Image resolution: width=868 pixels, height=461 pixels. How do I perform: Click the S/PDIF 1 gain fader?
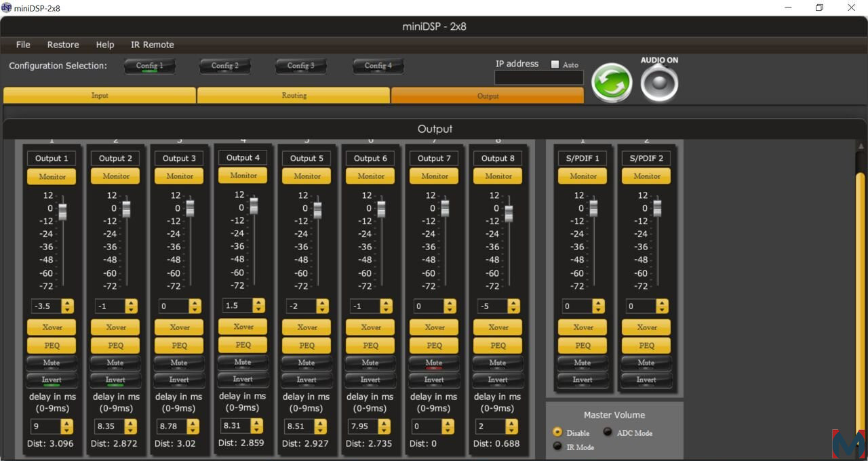(593, 207)
